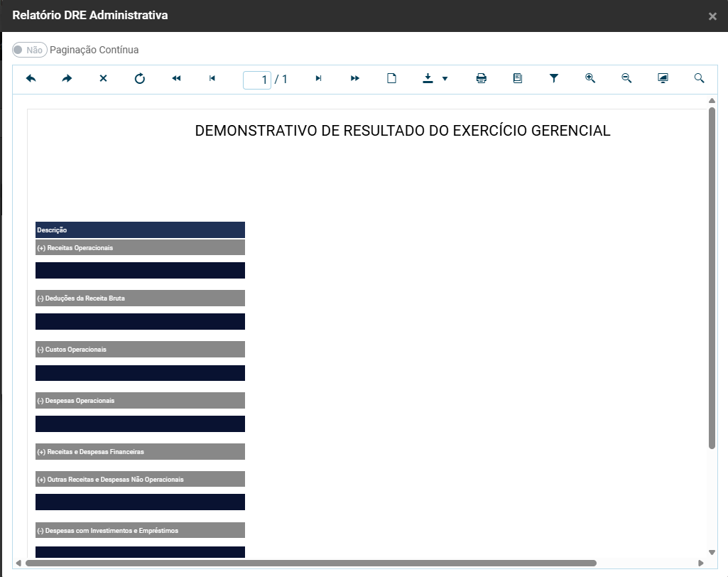Click the page number input field
Viewport: 728px width, 577px height.
click(x=257, y=80)
